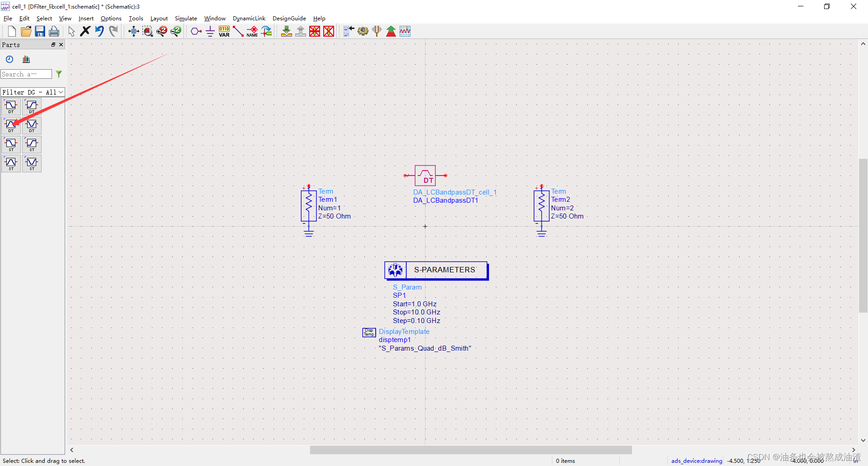Click the Tuning fork icon
This screenshot has width=868, height=466.
[377, 31]
